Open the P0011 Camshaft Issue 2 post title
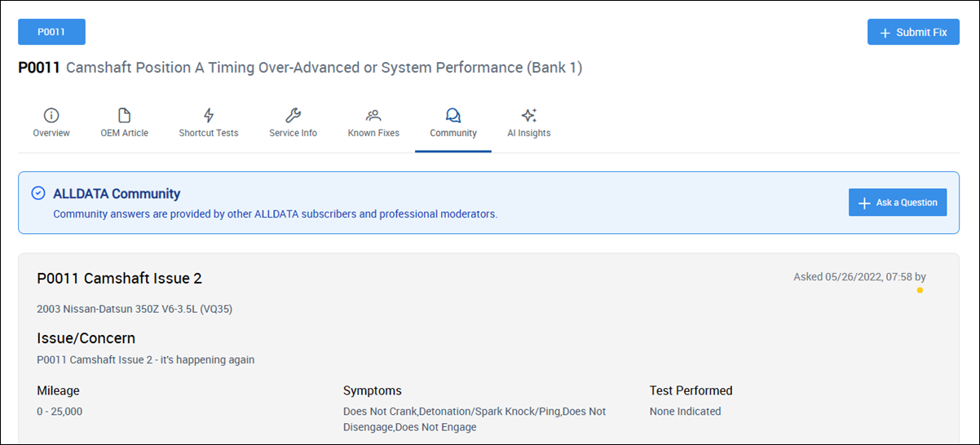Image resolution: width=980 pixels, height=445 pixels. click(119, 279)
